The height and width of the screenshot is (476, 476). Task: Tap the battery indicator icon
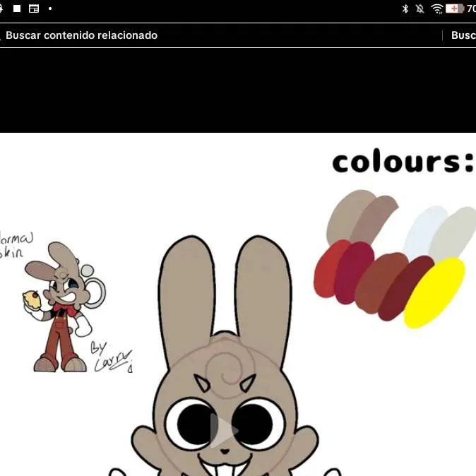pyautogui.click(x=455, y=8)
